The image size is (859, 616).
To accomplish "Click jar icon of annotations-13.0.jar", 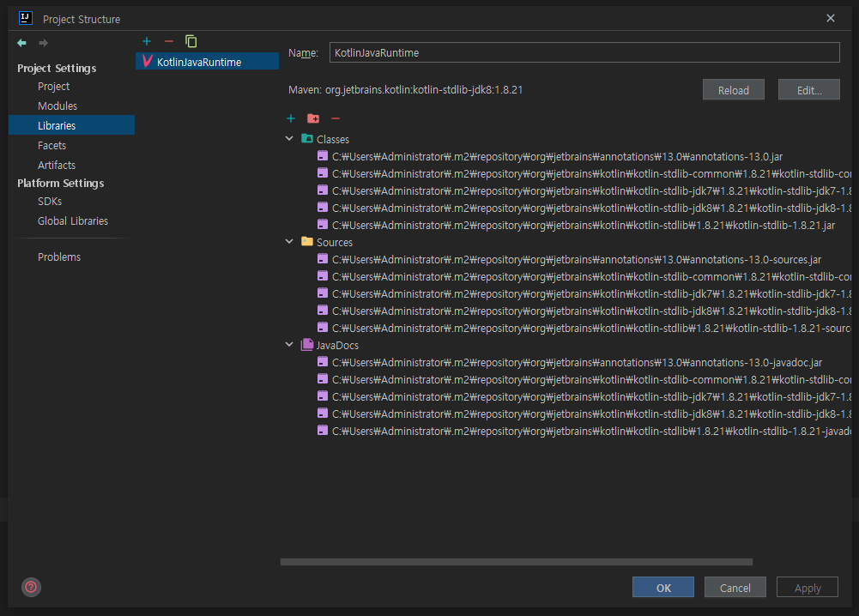I will pyautogui.click(x=323, y=156).
